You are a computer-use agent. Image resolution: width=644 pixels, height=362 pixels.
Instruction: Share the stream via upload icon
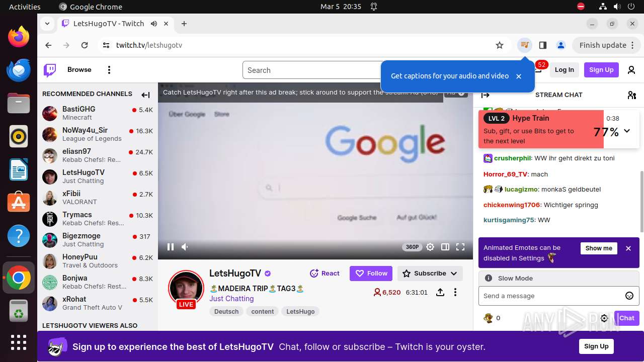(x=440, y=292)
